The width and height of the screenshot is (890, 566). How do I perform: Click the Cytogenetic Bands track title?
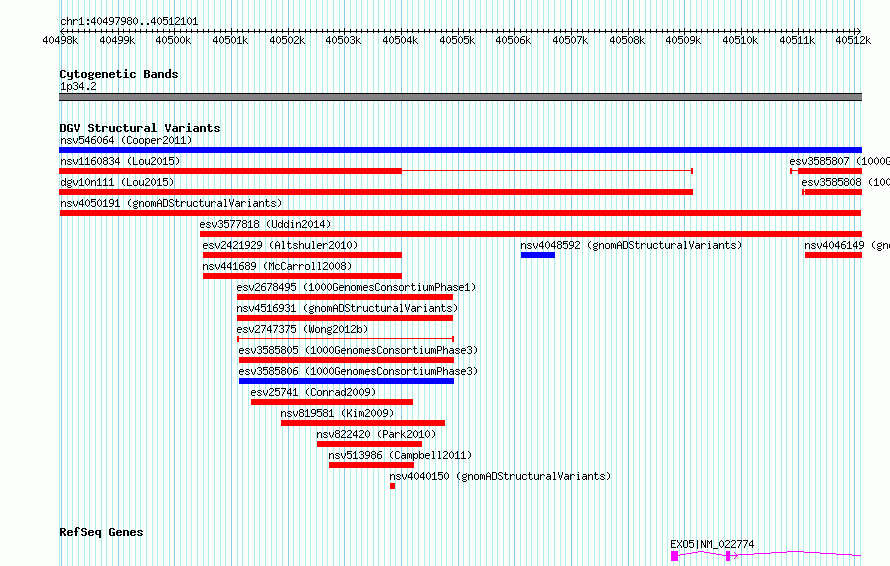coord(119,74)
